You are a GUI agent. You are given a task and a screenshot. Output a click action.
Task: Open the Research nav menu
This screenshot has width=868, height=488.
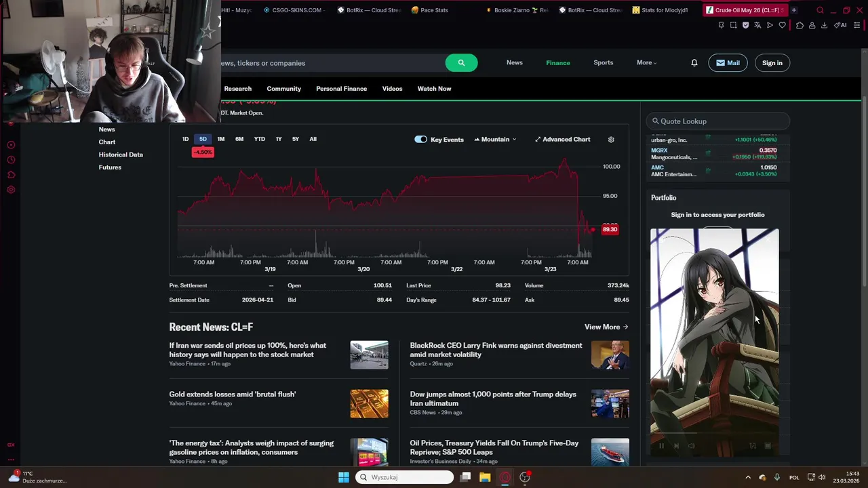237,89
